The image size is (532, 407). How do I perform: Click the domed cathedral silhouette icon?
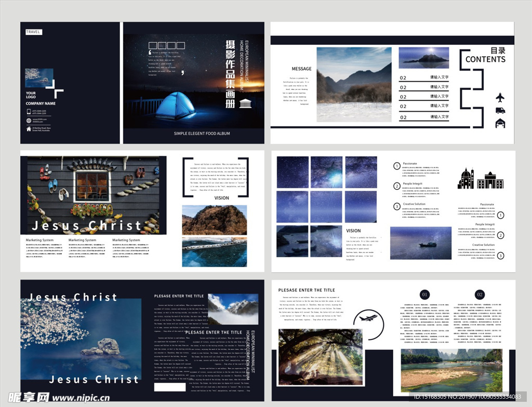(x=466, y=179)
